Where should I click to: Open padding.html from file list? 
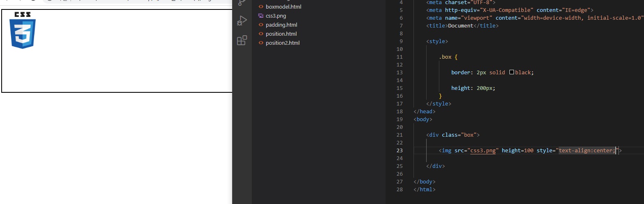point(281,25)
